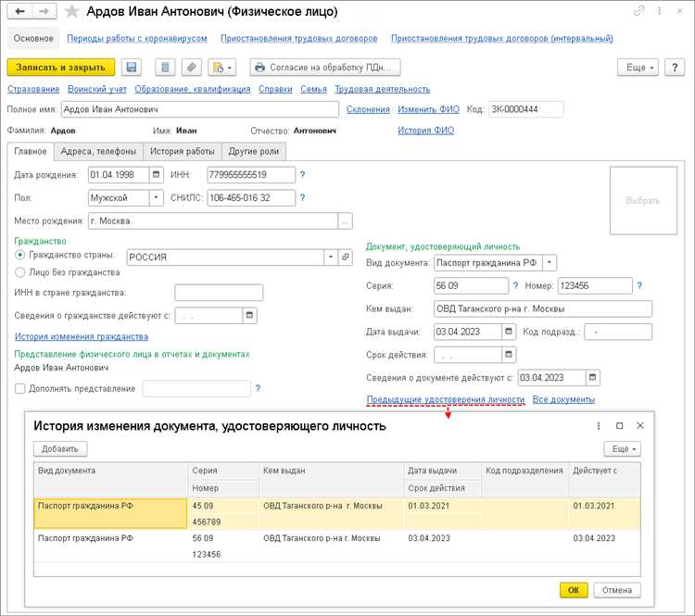The image size is (695, 616).
Task: Open the Воинский учет link
Action: click(x=96, y=89)
